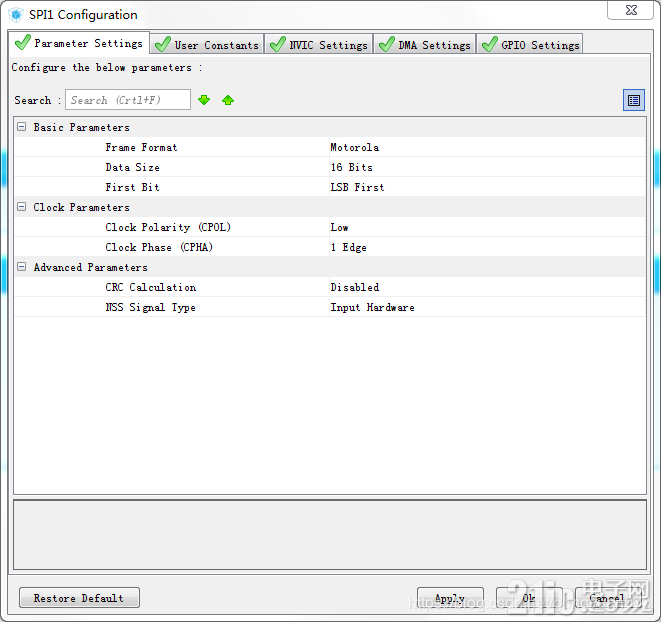The height and width of the screenshot is (622, 661).
Task: Click the SPI1 Configuration window cube icon
Action: (16, 15)
